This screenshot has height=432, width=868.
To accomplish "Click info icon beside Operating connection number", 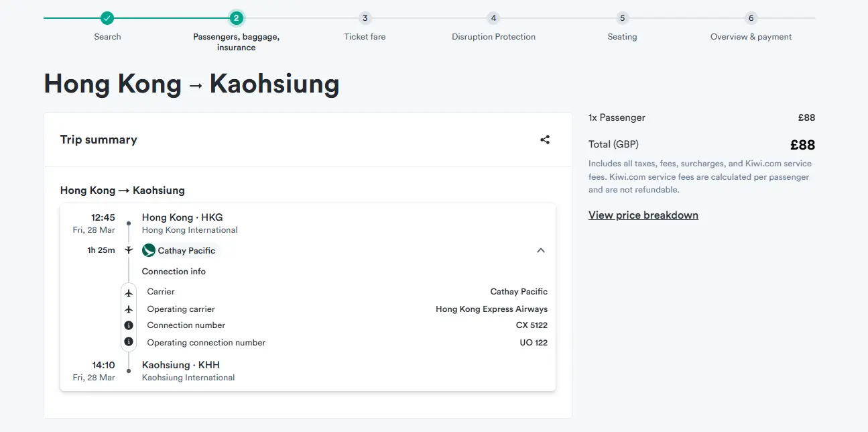I will click(129, 341).
